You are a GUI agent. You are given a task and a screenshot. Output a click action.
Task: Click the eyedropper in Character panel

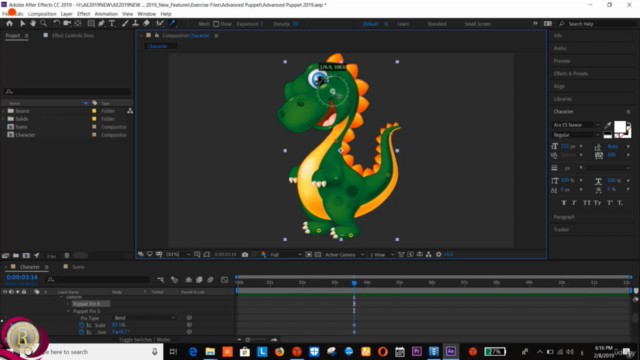tap(607, 125)
